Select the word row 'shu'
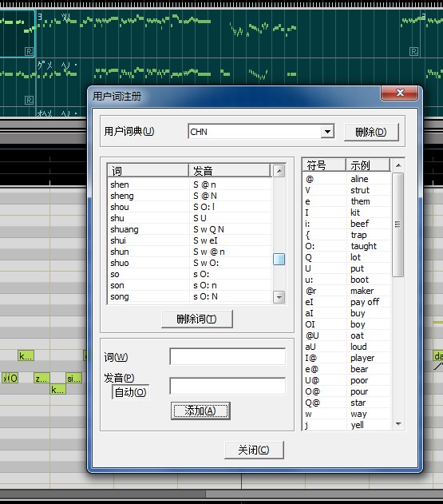 point(189,218)
